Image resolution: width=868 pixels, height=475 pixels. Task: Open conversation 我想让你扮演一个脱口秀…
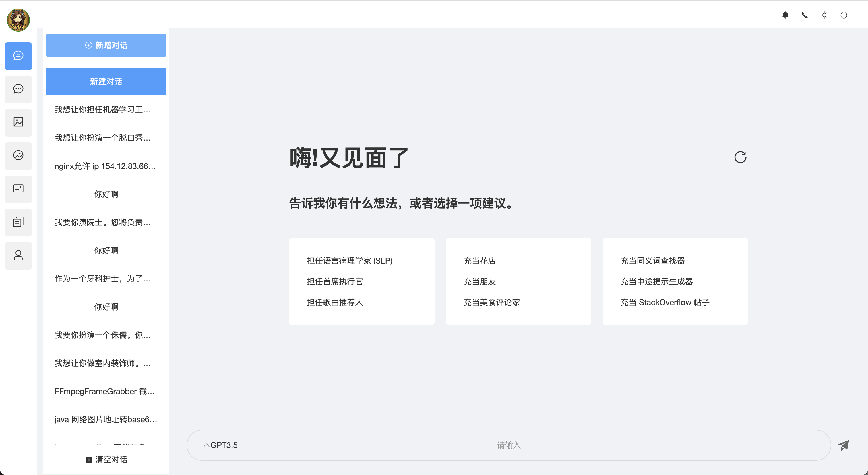pos(106,138)
